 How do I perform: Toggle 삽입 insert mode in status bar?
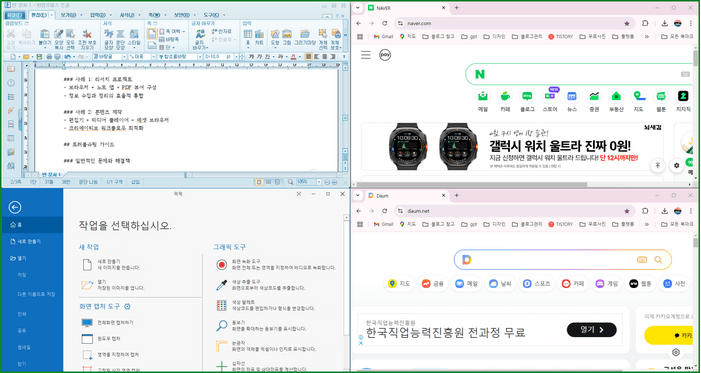tap(135, 182)
